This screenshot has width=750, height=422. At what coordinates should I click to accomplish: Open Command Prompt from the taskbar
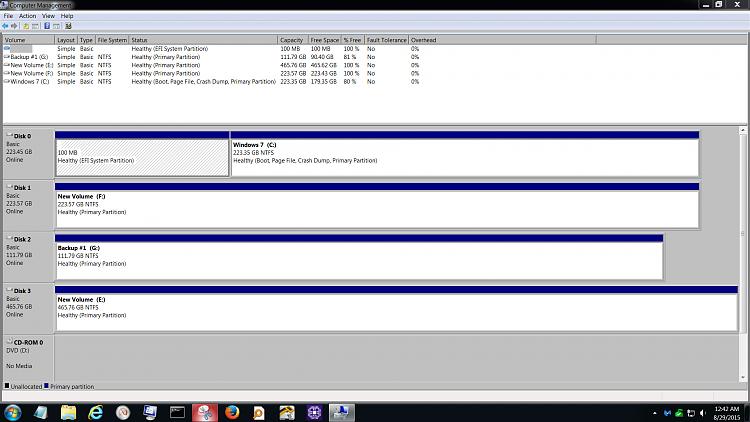177,412
